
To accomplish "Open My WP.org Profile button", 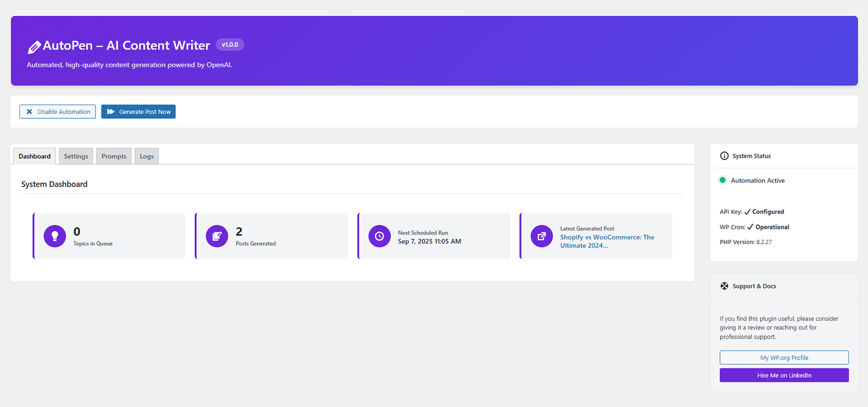I will pyautogui.click(x=784, y=358).
